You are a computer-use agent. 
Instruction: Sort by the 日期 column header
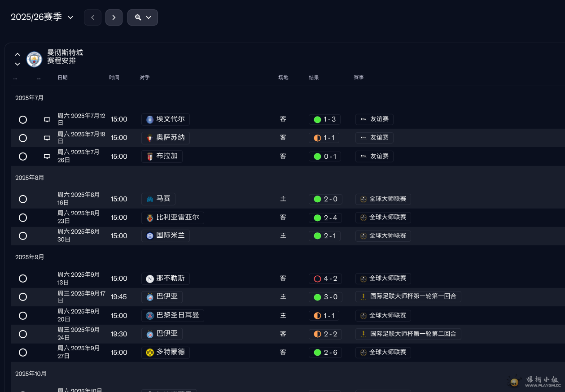click(x=62, y=78)
